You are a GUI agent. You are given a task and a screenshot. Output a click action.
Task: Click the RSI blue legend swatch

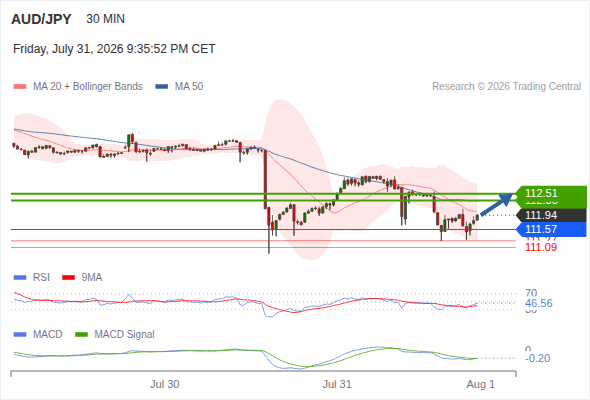(x=20, y=278)
